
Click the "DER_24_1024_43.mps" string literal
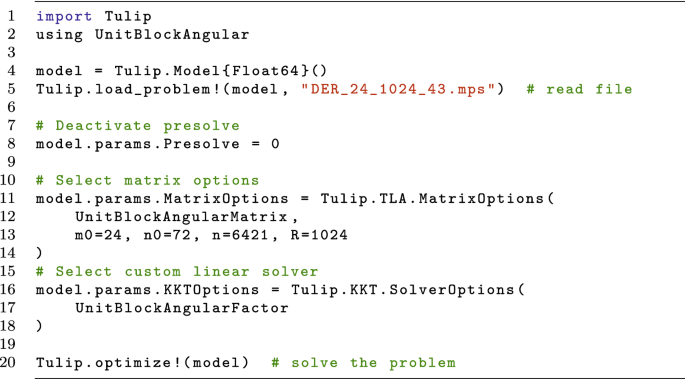point(398,90)
